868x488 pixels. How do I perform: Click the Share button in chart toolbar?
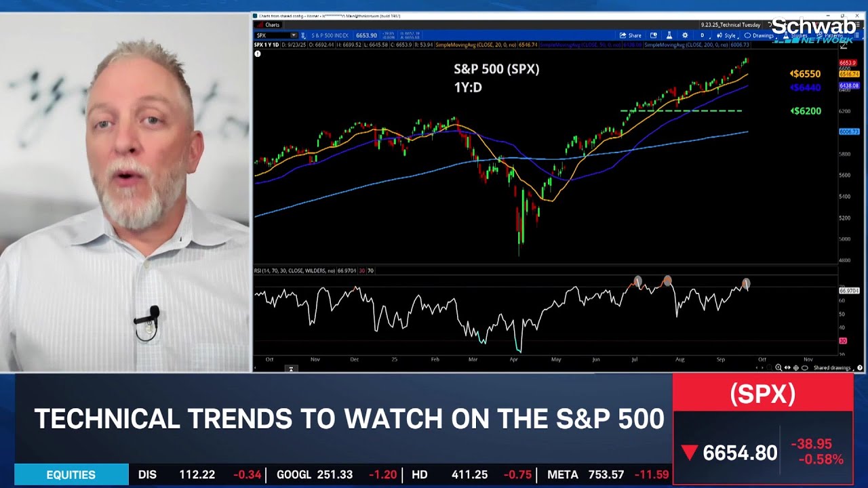click(630, 35)
